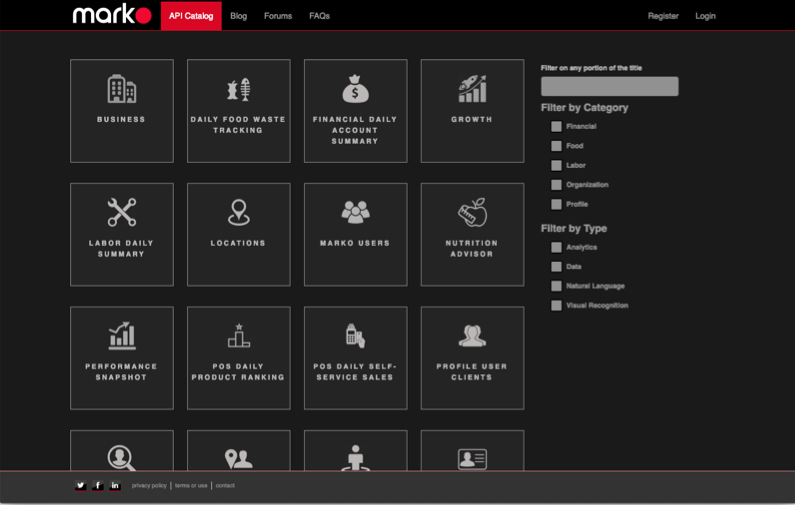The image size is (795, 505).
Task: Click the MARKO USERS tile label
Action: click(x=355, y=243)
